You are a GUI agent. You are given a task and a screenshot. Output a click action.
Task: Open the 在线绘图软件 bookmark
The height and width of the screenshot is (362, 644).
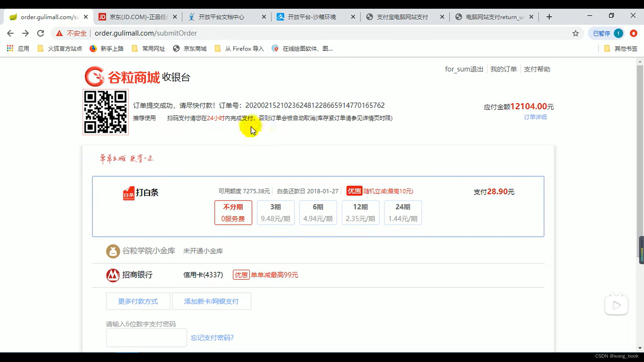pyautogui.click(x=302, y=49)
